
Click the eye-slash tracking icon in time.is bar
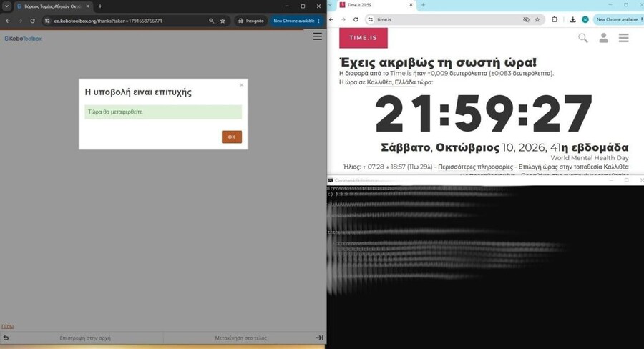click(526, 19)
